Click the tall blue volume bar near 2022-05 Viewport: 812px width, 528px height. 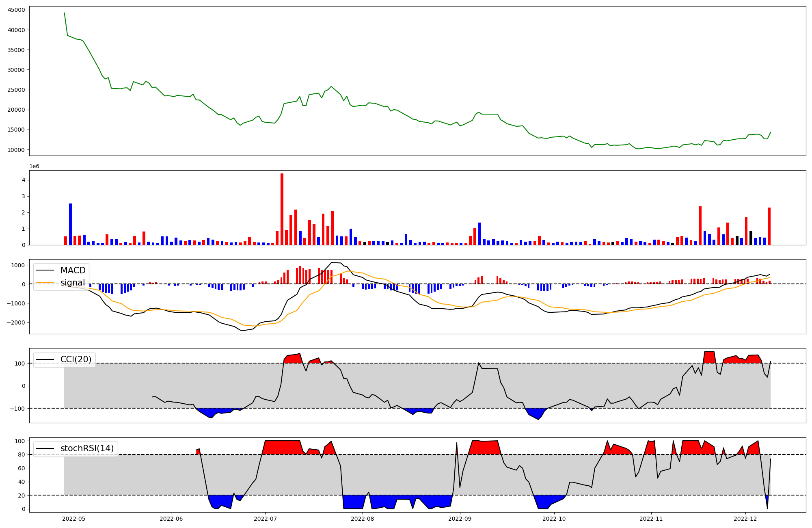pos(70,224)
